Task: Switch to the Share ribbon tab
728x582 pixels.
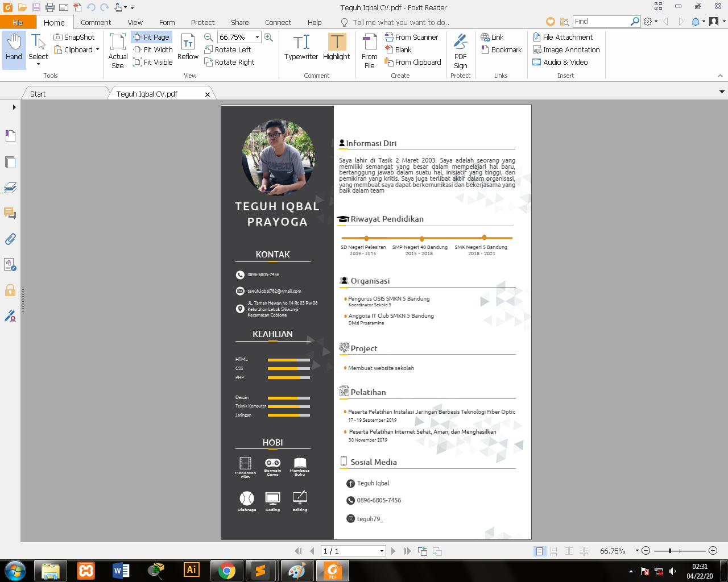Action: point(239,22)
